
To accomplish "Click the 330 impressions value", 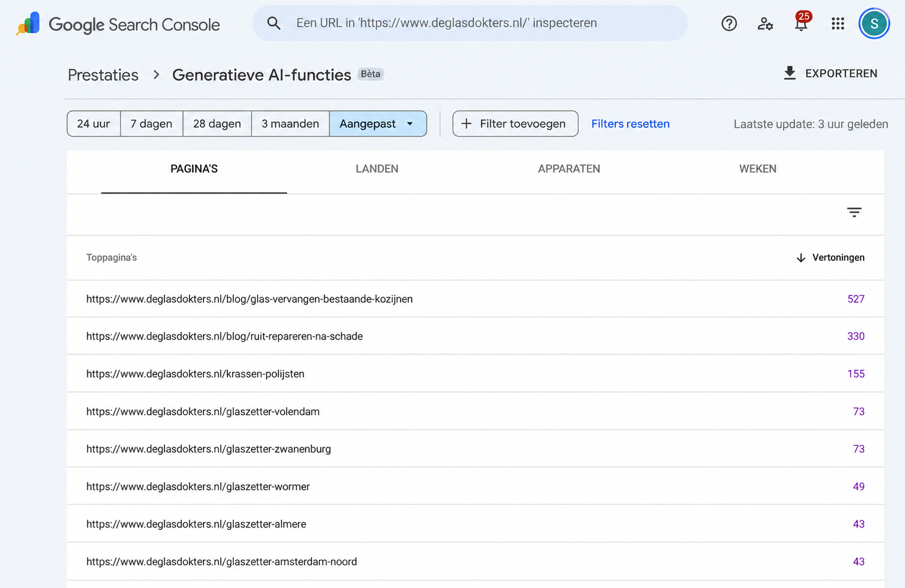I will click(x=856, y=336).
